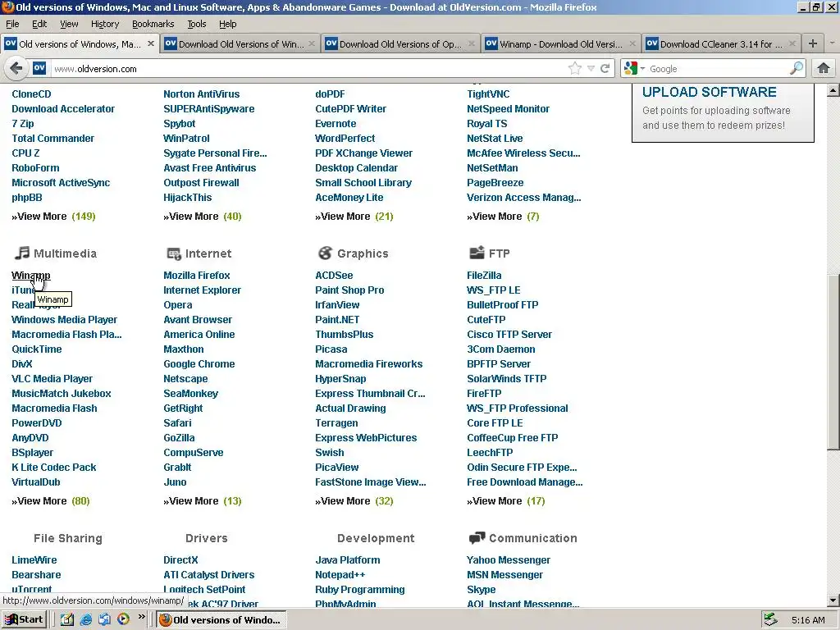840x630 pixels.
Task: Open the Edit menu
Action: 39,24
